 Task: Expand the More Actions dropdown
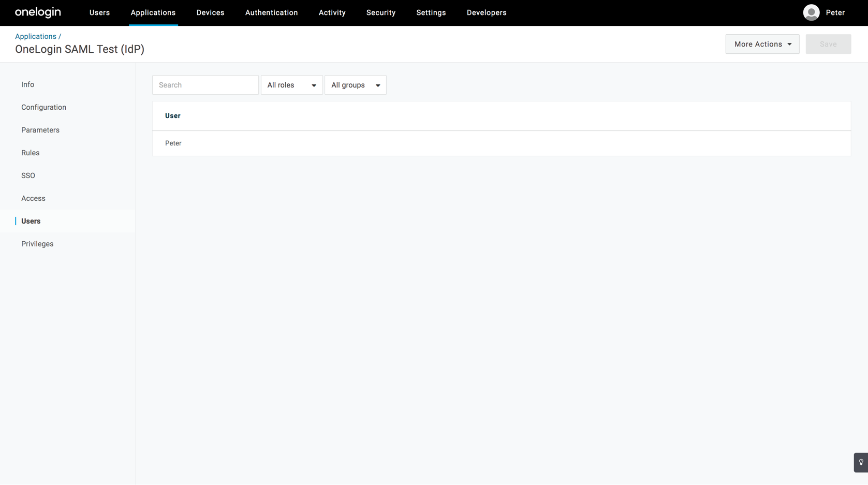(762, 44)
